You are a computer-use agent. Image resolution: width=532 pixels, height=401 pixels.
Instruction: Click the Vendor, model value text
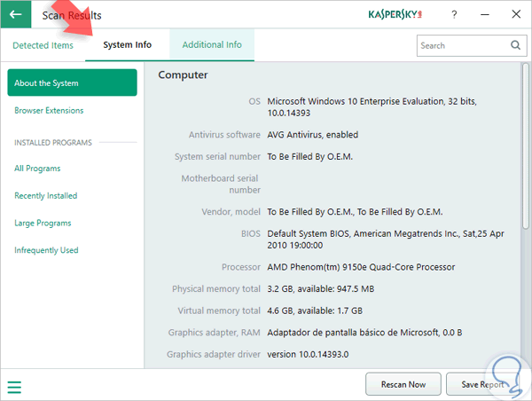tap(355, 212)
